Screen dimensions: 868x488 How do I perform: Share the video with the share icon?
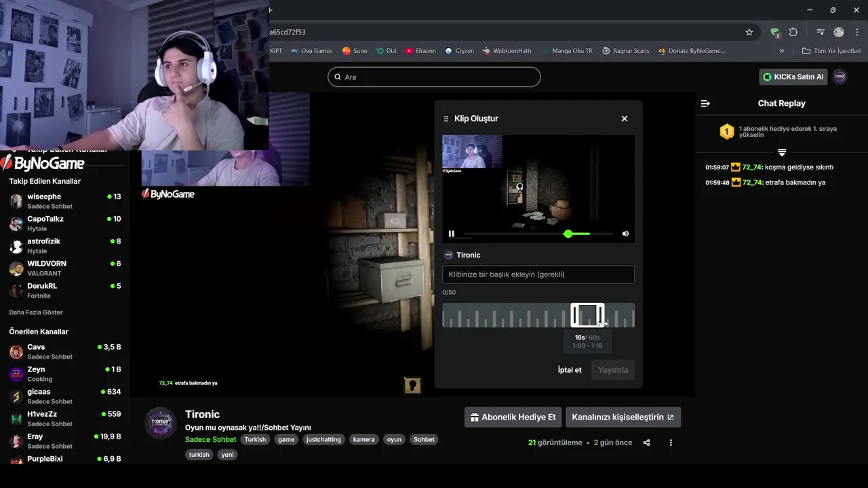click(x=646, y=443)
